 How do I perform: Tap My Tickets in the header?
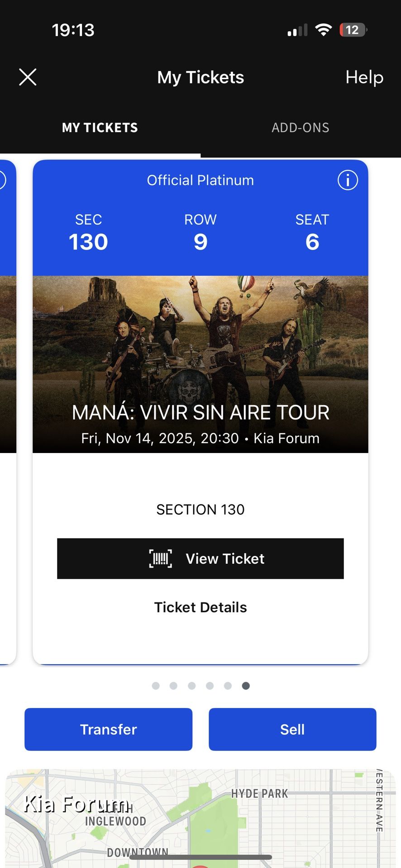200,77
